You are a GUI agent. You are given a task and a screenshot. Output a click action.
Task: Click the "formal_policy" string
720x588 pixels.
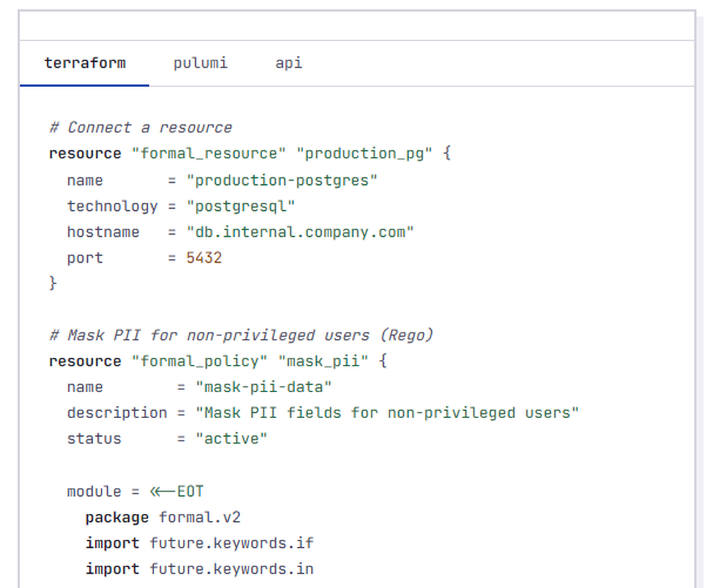[x=199, y=361]
